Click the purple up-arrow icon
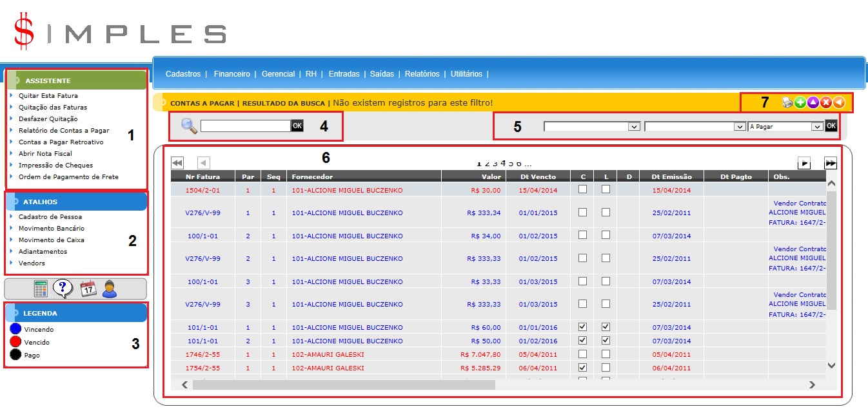 813,102
